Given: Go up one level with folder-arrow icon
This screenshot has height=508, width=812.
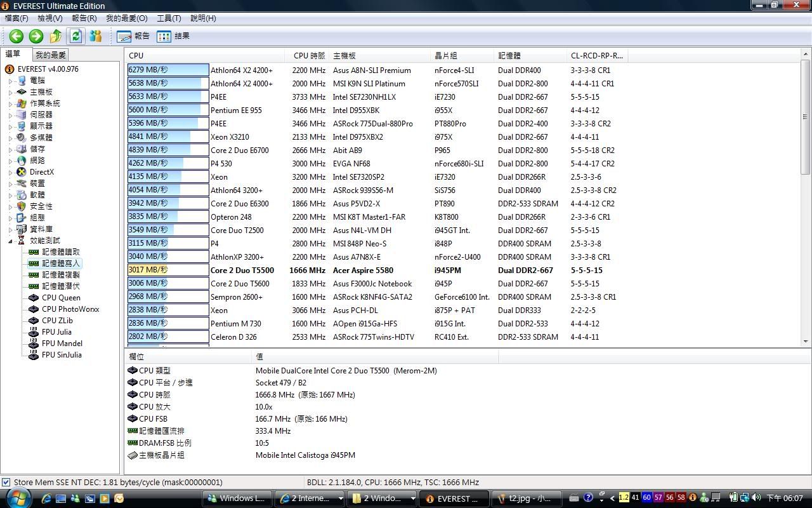Looking at the screenshot, I should click(56, 36).
